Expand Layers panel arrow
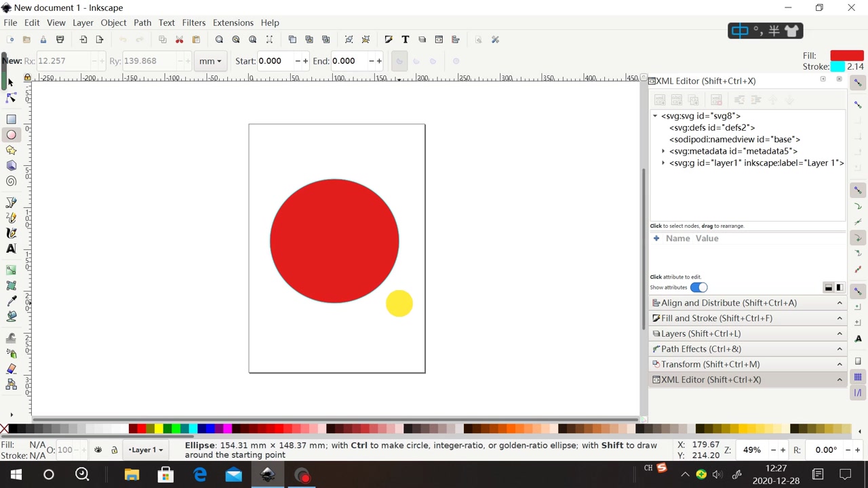This screenshot has height=488, width=868. [x=840, y=333]
